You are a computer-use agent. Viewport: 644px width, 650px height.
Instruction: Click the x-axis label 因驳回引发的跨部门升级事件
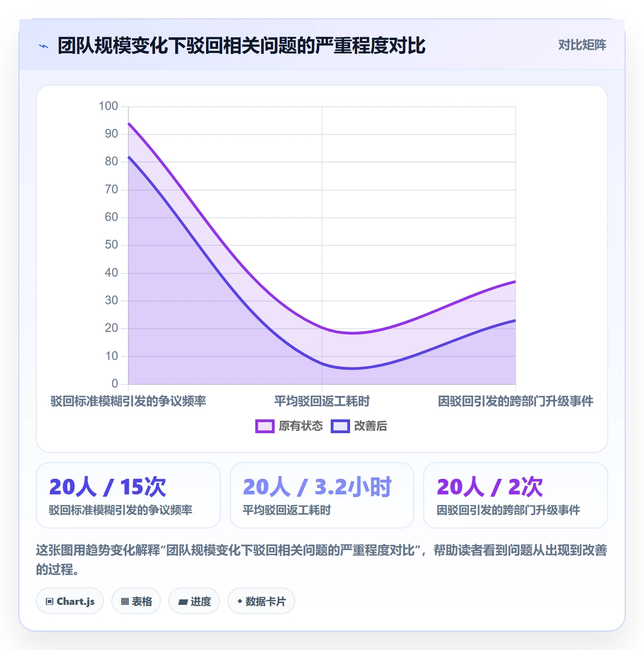pos(516,401)
